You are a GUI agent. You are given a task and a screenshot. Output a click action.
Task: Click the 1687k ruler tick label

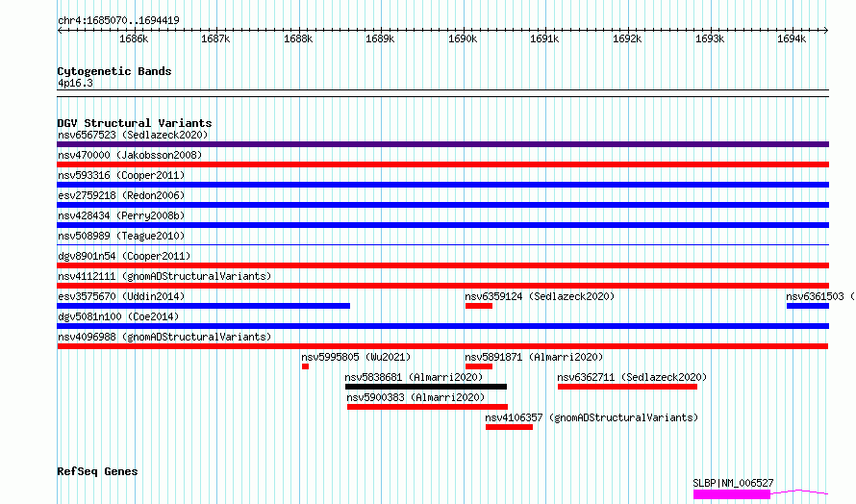[x=215, y=39]
